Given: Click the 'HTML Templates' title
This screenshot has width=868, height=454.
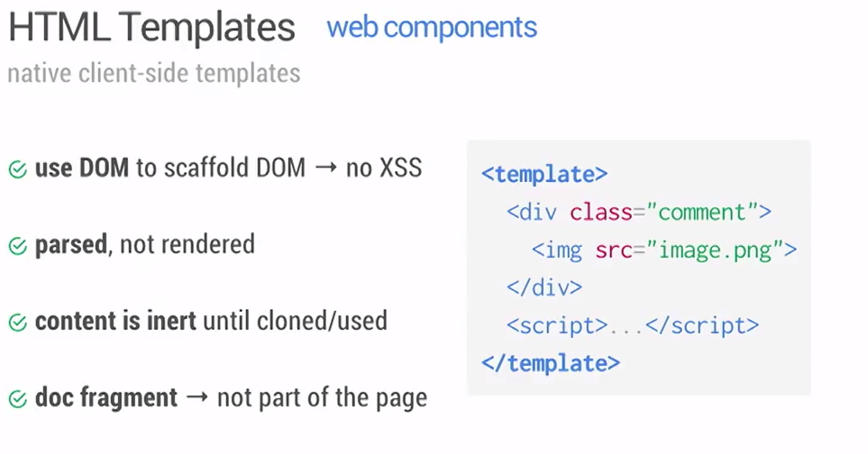Looking at the screenshot, I should pos(151,27).
